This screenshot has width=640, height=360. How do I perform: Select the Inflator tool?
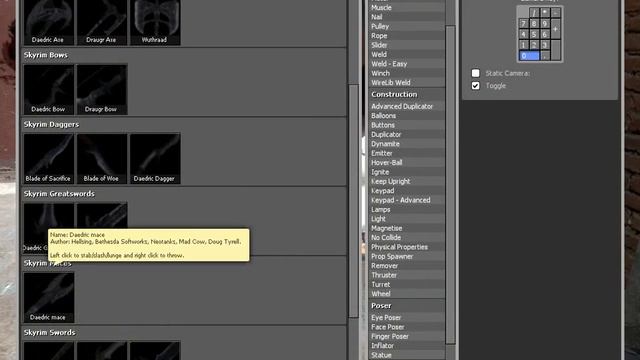tap(407, 346)
